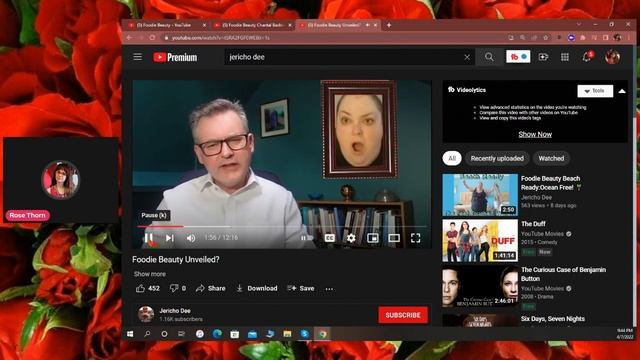Share the video
This screenshot has width=640, height=360.
211,288
